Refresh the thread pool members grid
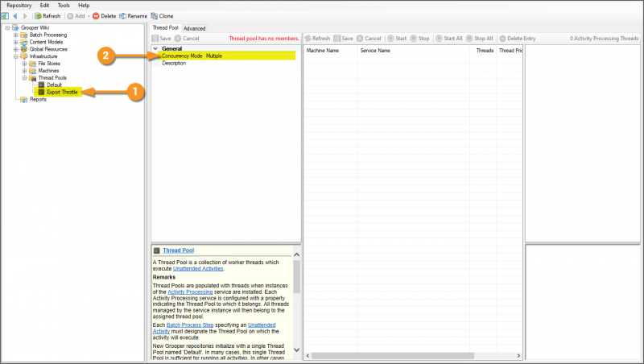The image size is (644, 364). (x=317, y=38)
